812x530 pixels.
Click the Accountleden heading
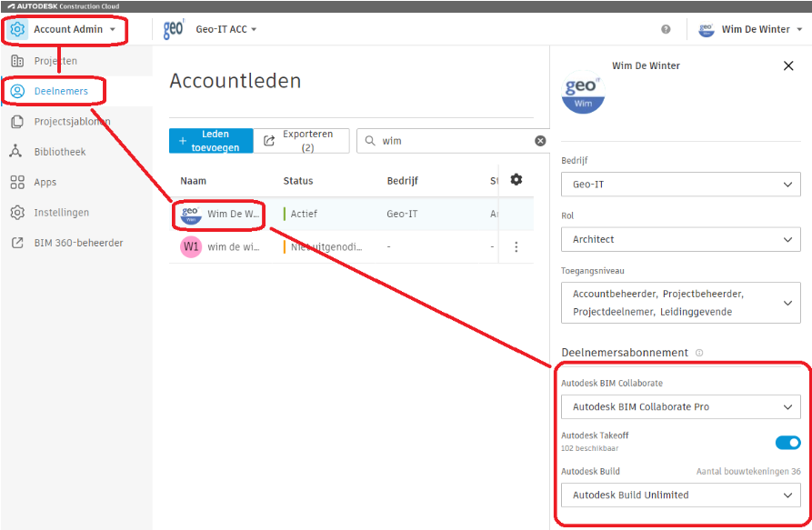(x=236, y=81)
